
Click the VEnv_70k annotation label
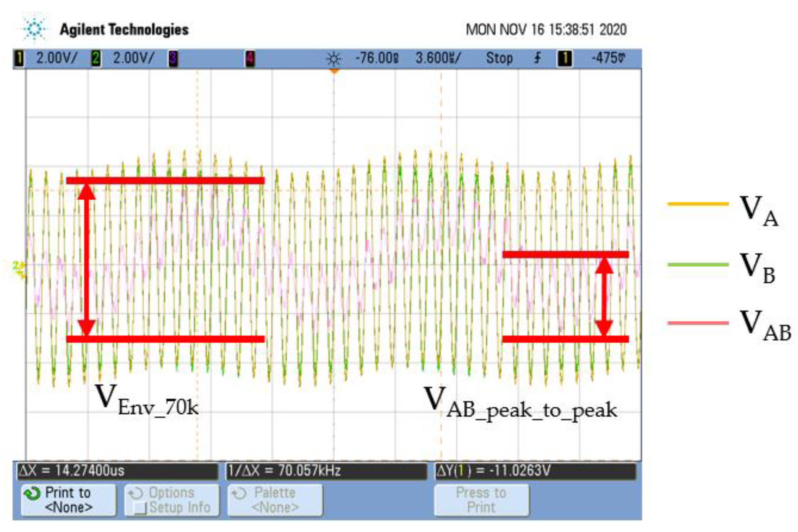pos(147,400)
